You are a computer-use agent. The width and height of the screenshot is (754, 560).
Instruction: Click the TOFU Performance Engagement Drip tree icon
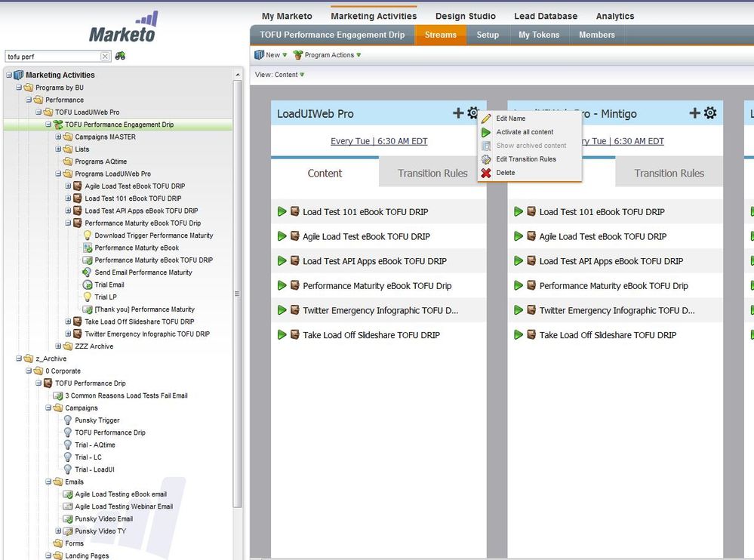57,125
